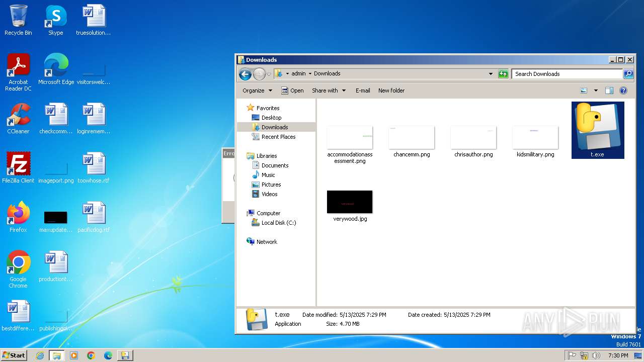The image size is (644, 362).
Task: Select loginremem document on desktop
Action: click(94, 119)
